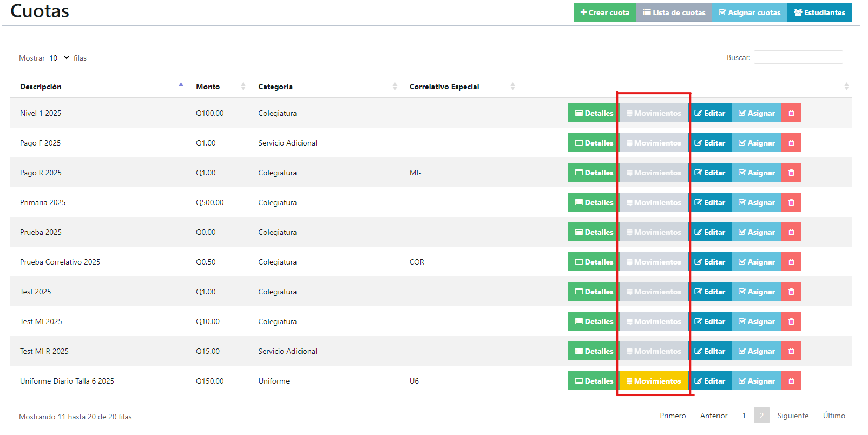Open the Estudiantes section

[819, 12]
